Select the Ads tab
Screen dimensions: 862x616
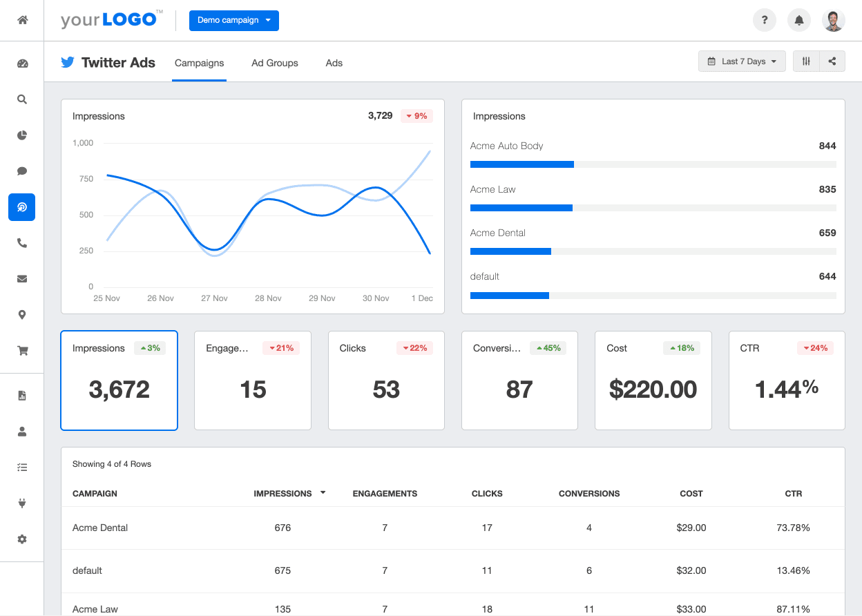click(x=334, y=63)
